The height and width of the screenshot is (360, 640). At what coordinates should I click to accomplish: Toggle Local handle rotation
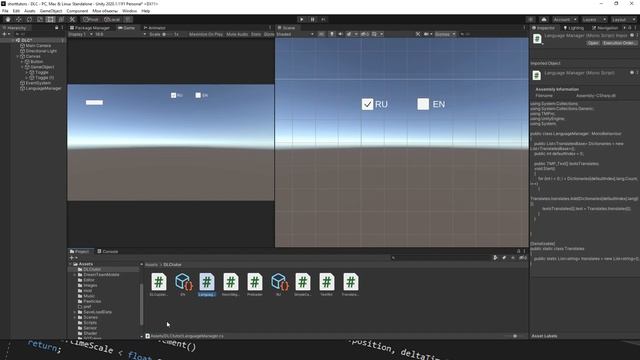click(x=112, y=19)
